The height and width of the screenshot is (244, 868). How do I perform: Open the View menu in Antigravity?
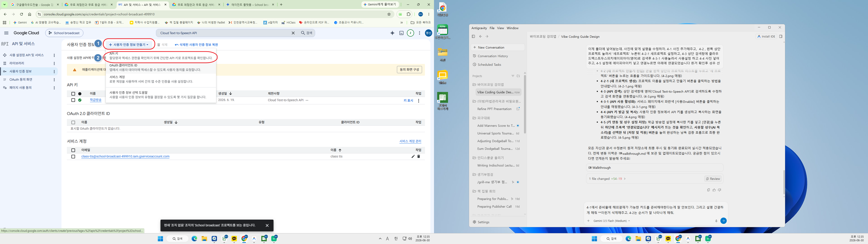tap(500, 28)
